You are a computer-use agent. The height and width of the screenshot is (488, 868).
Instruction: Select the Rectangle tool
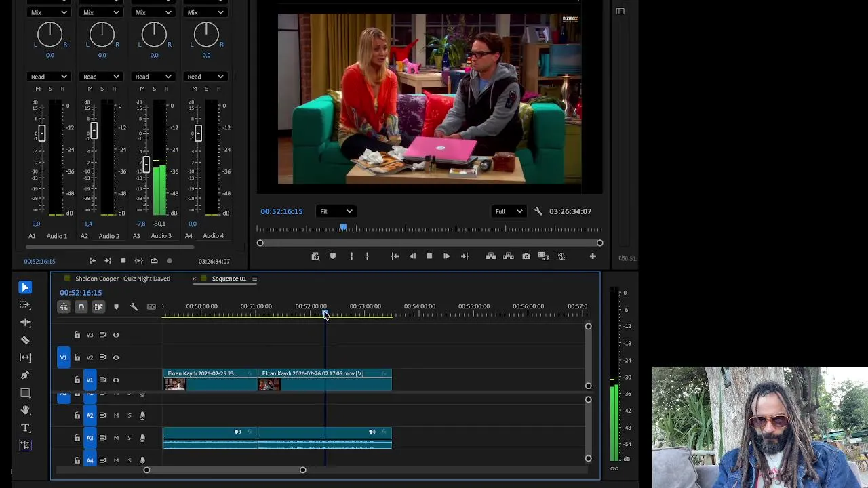pyautogui.click(x=25, y=392)
